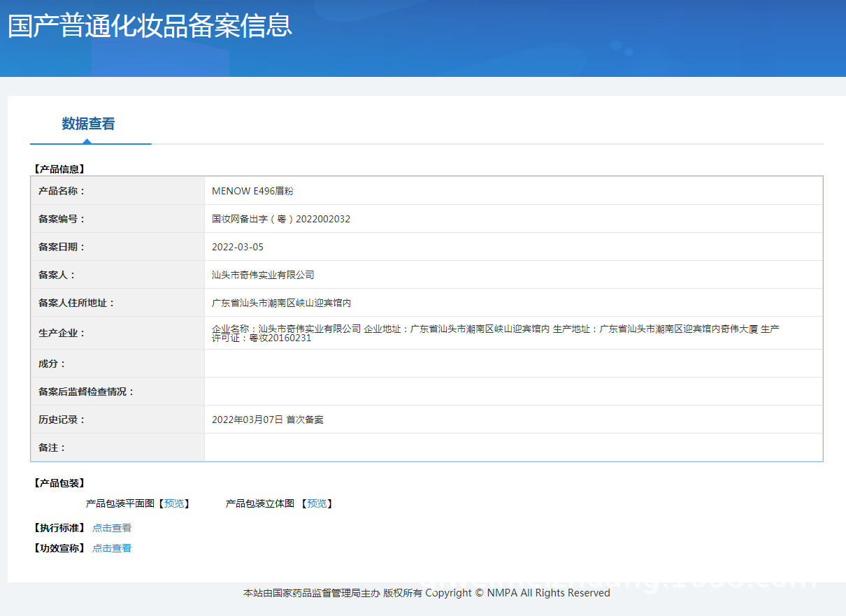
Task: Select the filing number 国妆网备进字（粤）2022002032
Action: [x=281, y=219]
